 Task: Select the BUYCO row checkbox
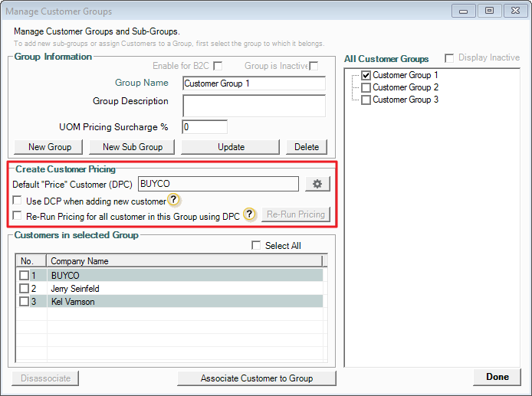(x=25, y=275)
